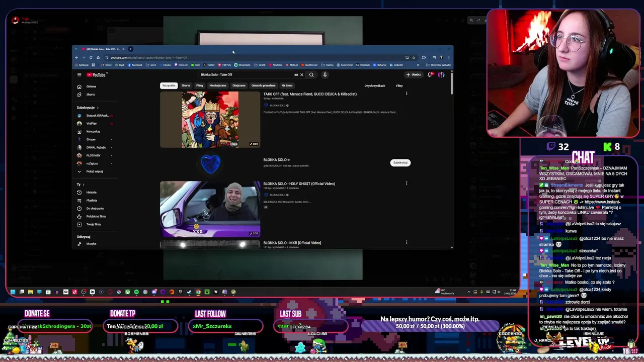Image resolution: width=644 pixels, height=362 pixels.
Task: Open Staszek iGRAszk subscription channel
Action: pyautogui.click(x=94, y=116)
